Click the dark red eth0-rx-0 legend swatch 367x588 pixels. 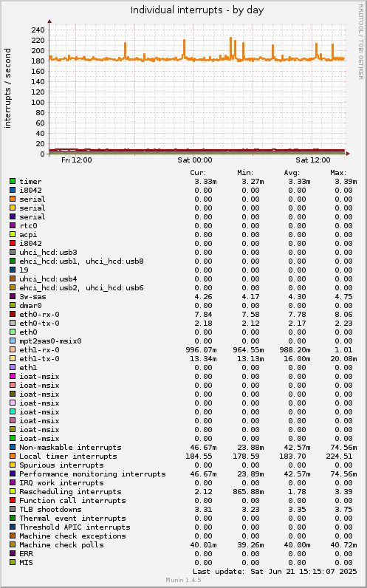click(13, 314)
